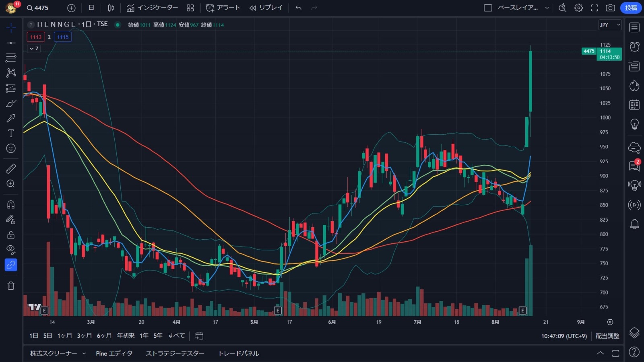Open the 株式スクリーナー tab
644x362 pixels.
tap(54, 354)
